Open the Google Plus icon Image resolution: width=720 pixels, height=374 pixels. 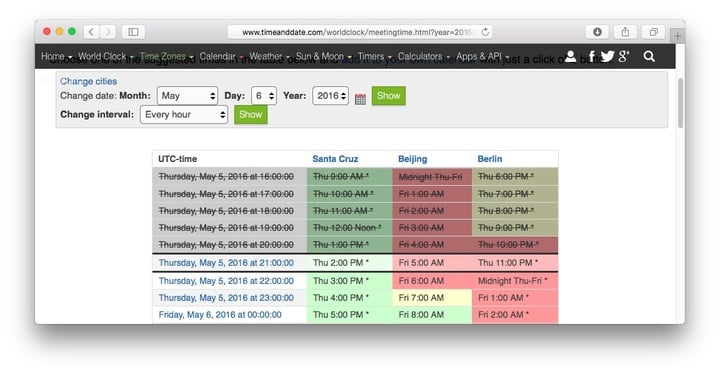623,56
